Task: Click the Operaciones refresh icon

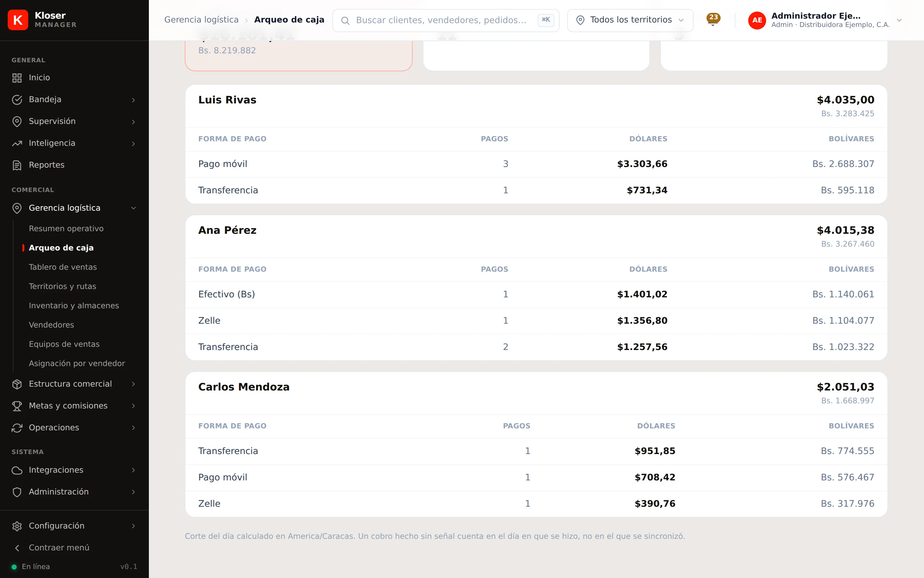Action: (17, 427)
